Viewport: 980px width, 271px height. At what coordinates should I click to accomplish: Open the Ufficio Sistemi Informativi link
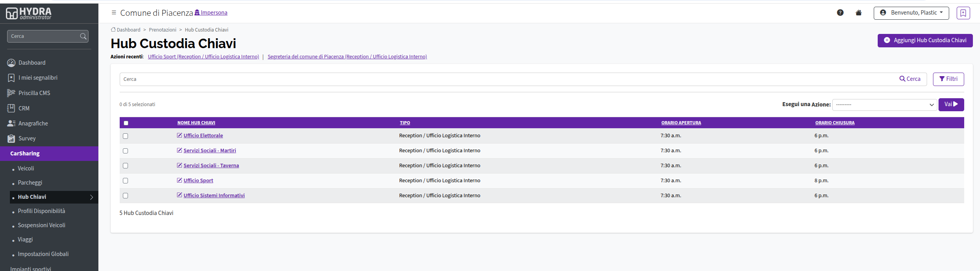pos(214,195)
